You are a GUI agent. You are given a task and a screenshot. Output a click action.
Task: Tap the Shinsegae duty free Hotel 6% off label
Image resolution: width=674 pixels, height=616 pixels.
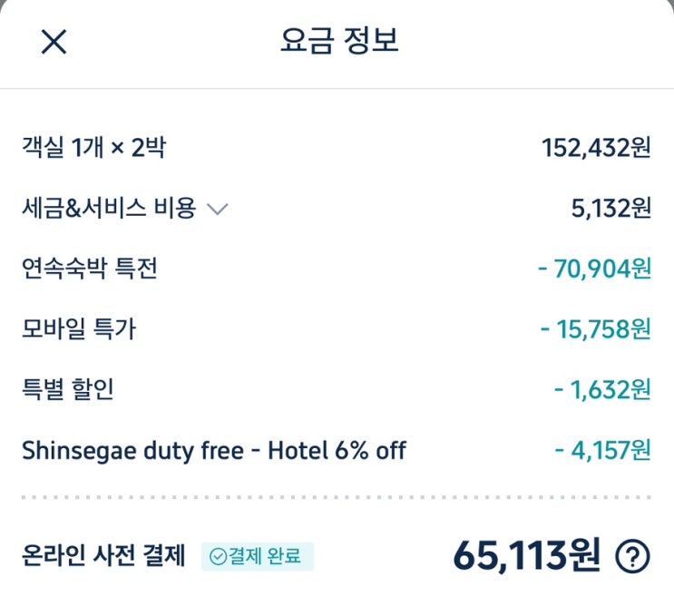[x=213, y=450]
